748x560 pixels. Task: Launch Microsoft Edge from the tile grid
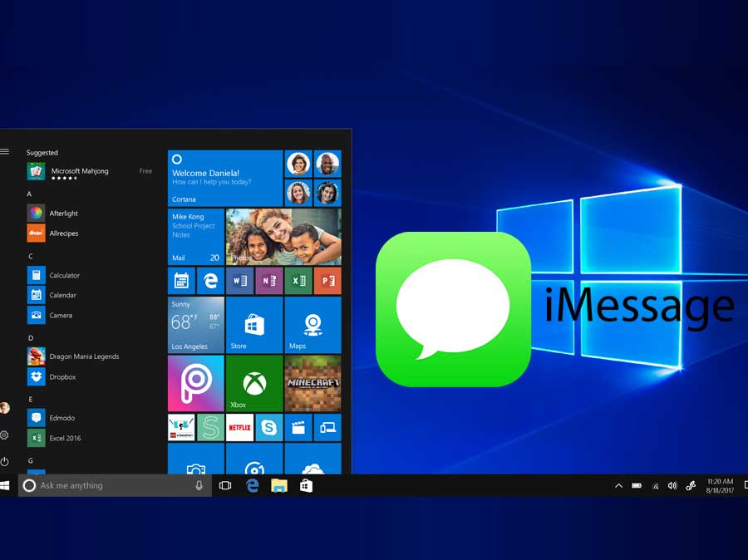coord(210,281)
